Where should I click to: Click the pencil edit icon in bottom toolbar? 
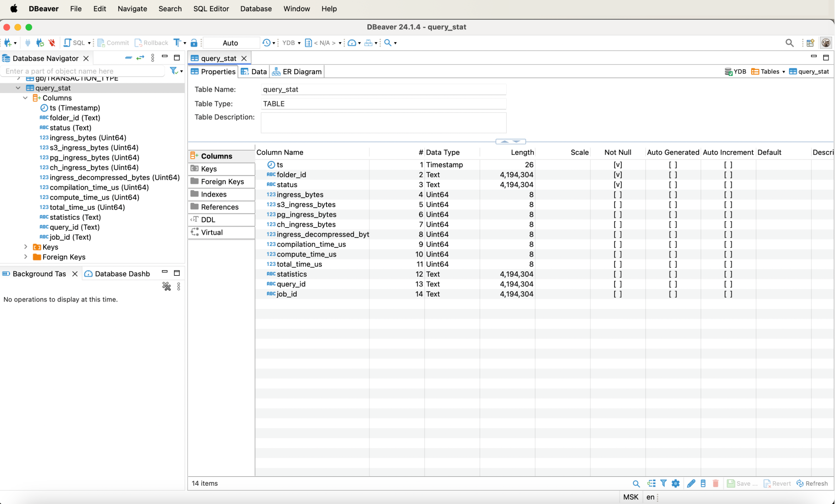691,484
